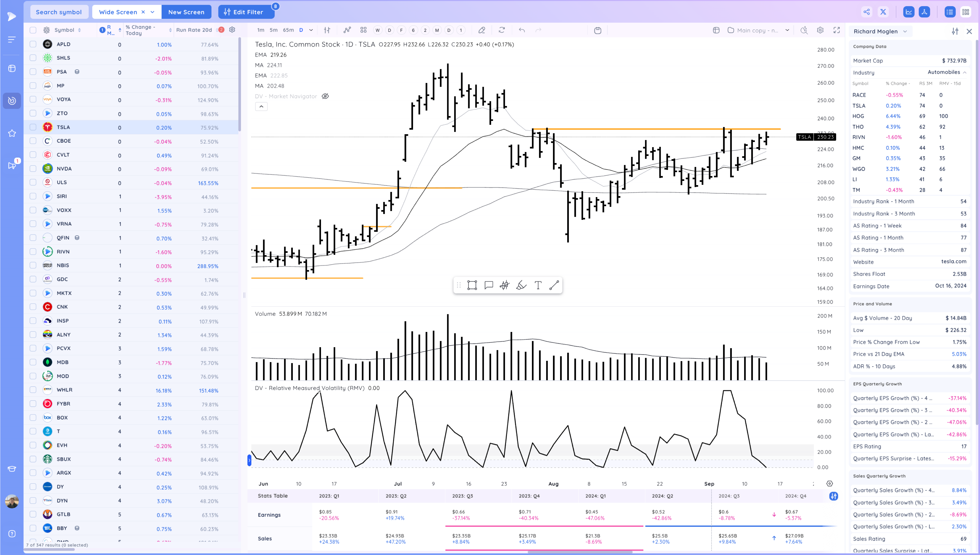Viewport: 980px width, 555px height.
Task: Expand the Richard Moglen panel dropdown
Action: (x=905, y=31)
